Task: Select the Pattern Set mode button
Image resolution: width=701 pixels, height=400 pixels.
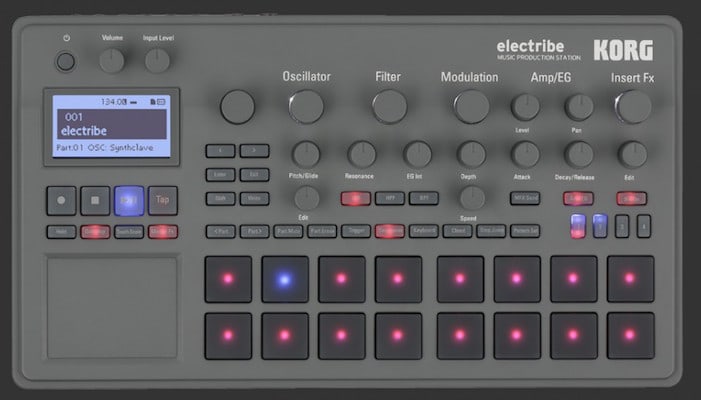Action: 525,231
